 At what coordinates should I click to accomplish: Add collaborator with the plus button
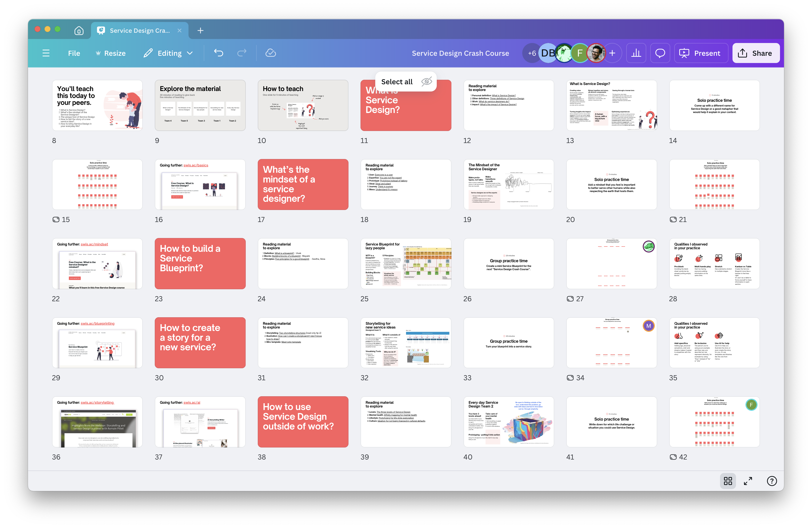pos(612,53)
